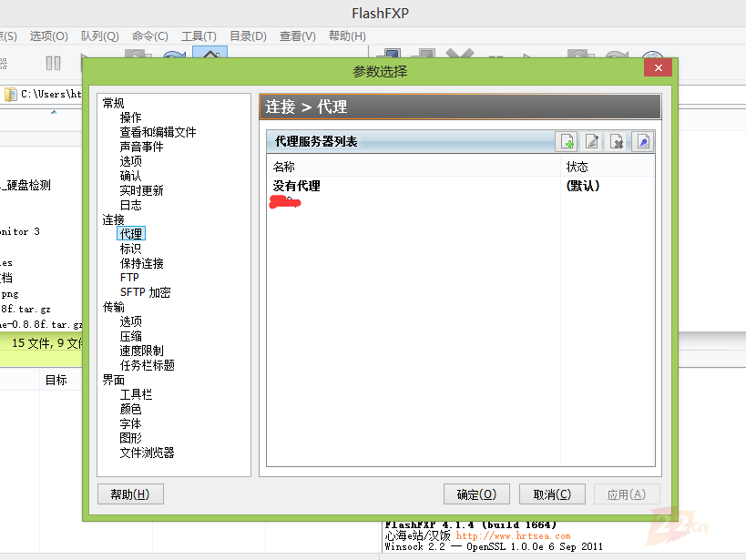Screen dimensions: 746x560
Task: Click the (默认) status cell
Action: click(x=583, y=186)
